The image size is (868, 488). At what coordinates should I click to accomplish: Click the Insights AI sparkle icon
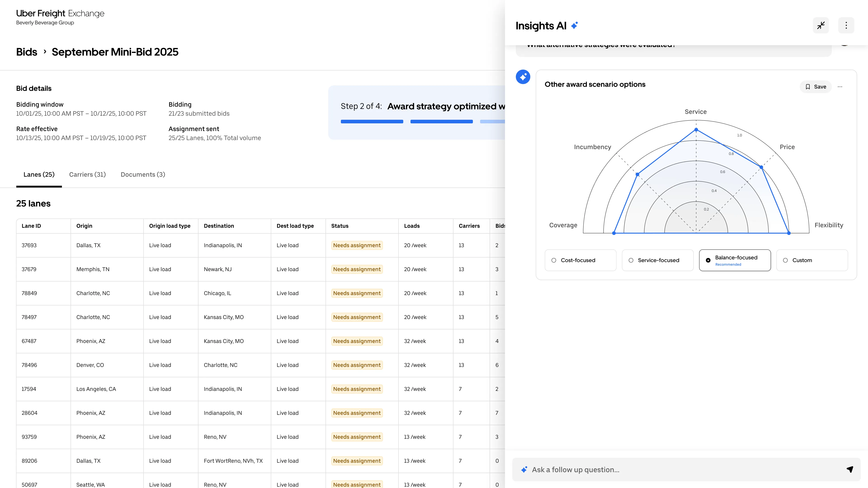click(x=575, y=26)
